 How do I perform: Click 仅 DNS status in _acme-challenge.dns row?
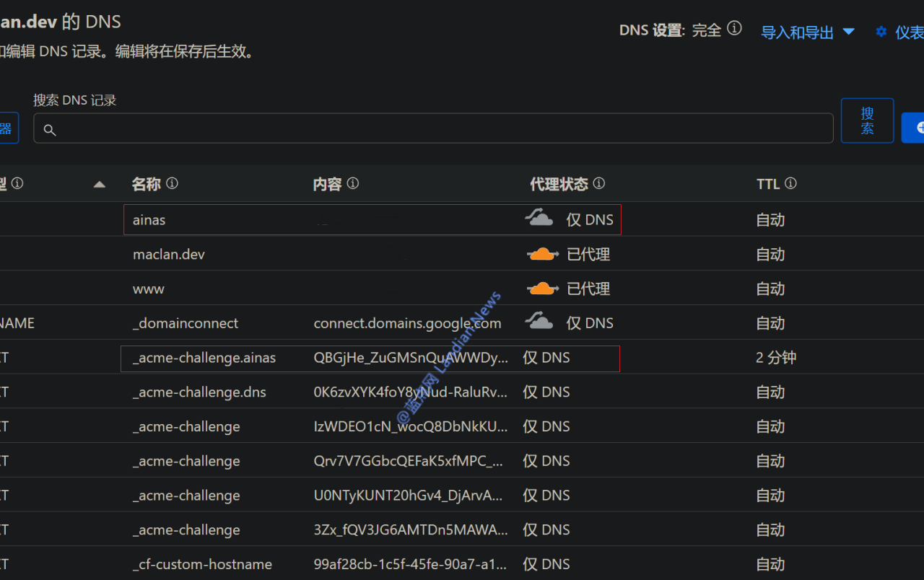546,392
